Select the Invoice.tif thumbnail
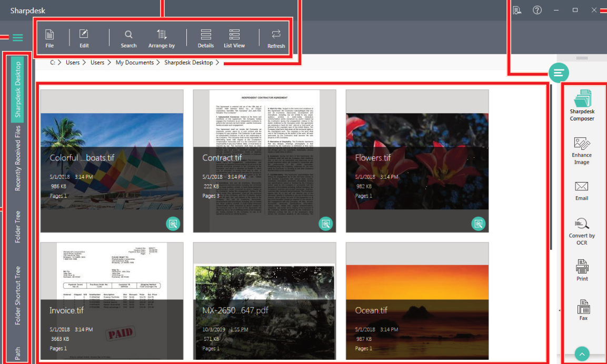 point(112,301)
